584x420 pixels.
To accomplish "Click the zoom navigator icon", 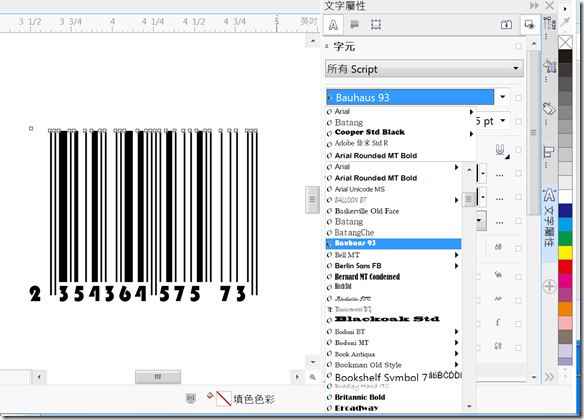I will 312,377.
